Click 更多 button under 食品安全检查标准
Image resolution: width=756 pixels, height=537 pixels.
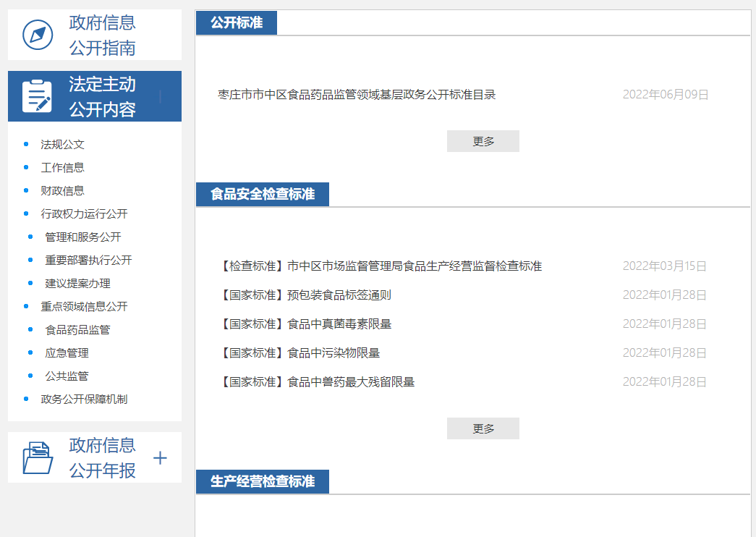[483, 428]
